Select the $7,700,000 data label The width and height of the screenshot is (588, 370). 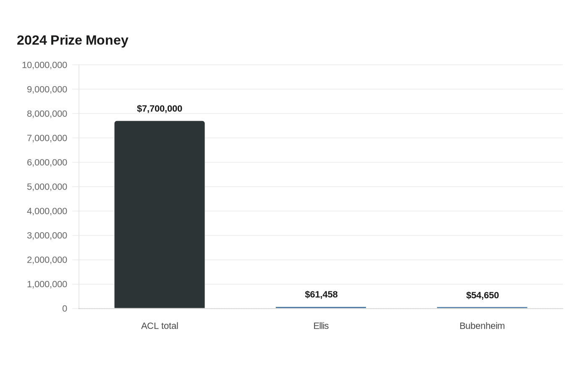pyautogui.click(x=160, y=108)
